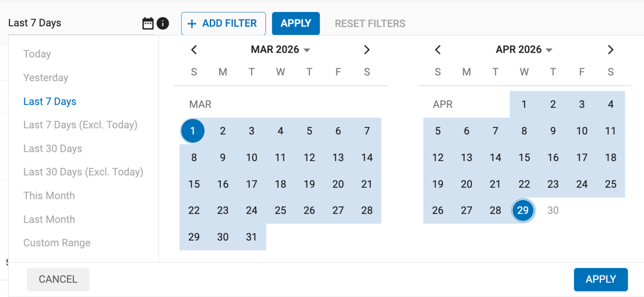Viewport: 644px width, 297px height.
Task: Click the plus icon on ADD FILTER
Action: point(191,23)
